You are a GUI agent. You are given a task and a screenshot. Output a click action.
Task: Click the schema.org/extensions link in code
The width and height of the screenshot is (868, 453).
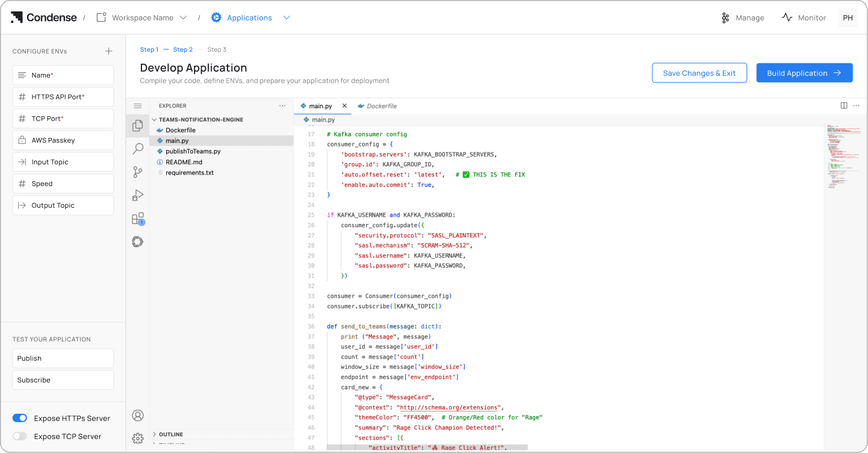[x=448, y=407]
